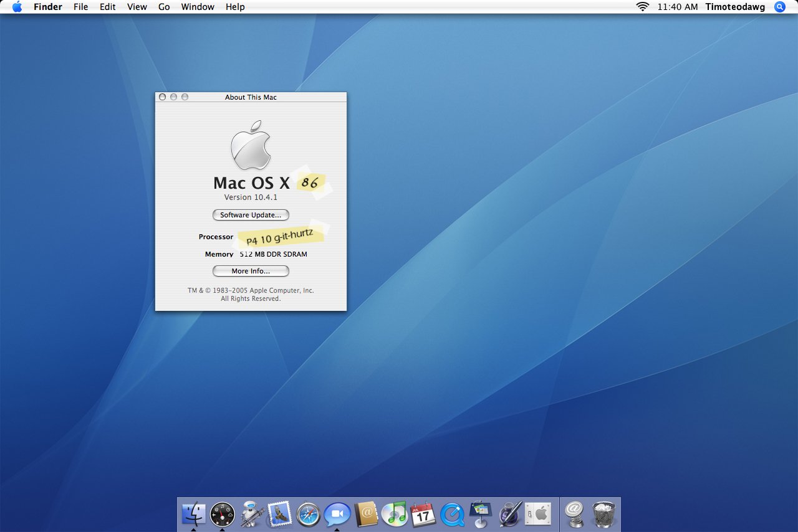
Task: Launch Safari compass icon in Dock
Action: 308,514
